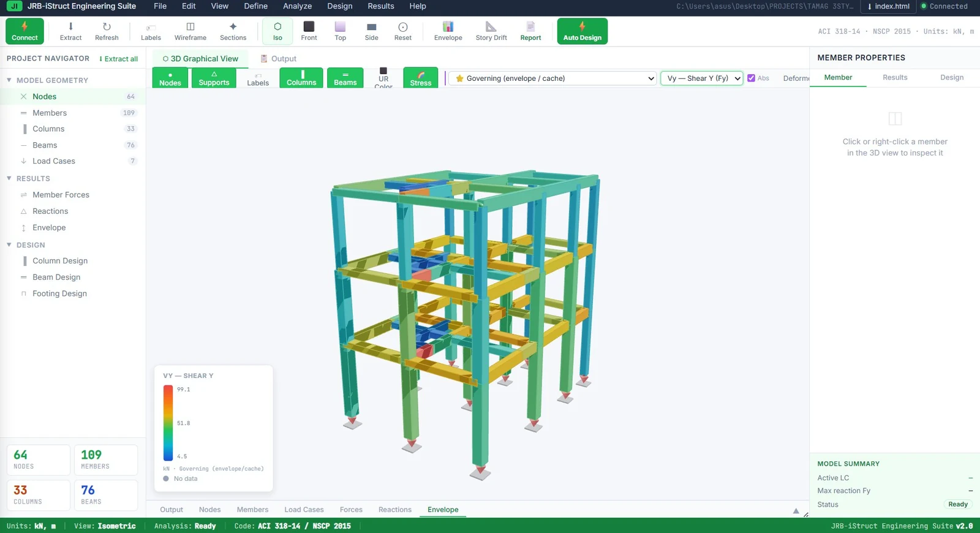Open Member Forces results
Viewport: 980px width, 533px height.
[x=73, y=195]
